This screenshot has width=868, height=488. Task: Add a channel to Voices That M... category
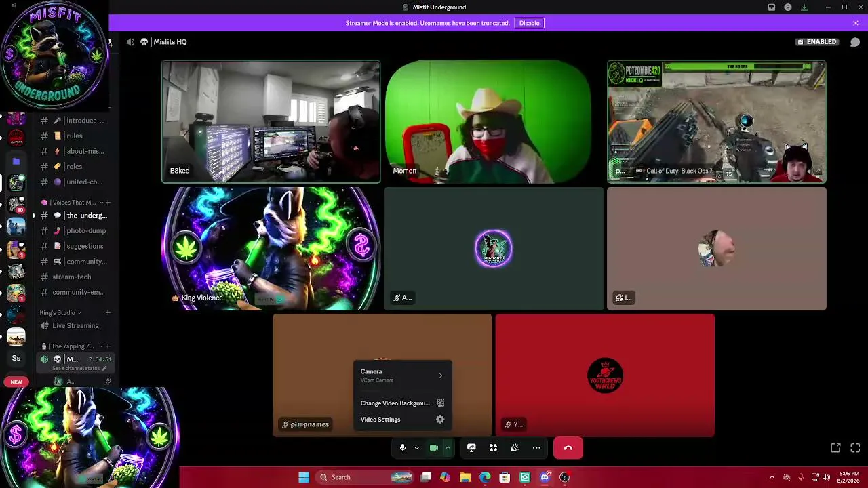click(108, 203)
